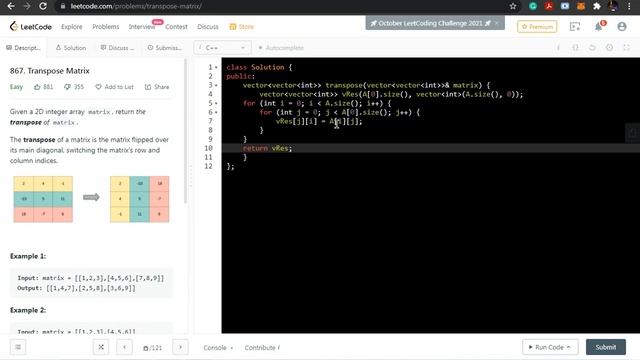Click the '867. Transpose Matrix' title
Screen dimensions: 640x360
pos(50,71)
